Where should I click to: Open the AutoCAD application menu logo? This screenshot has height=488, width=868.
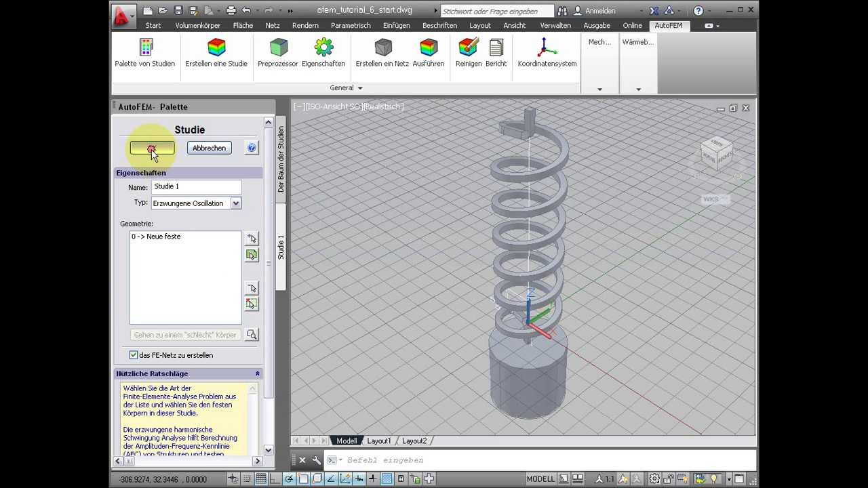click(123, 16)
